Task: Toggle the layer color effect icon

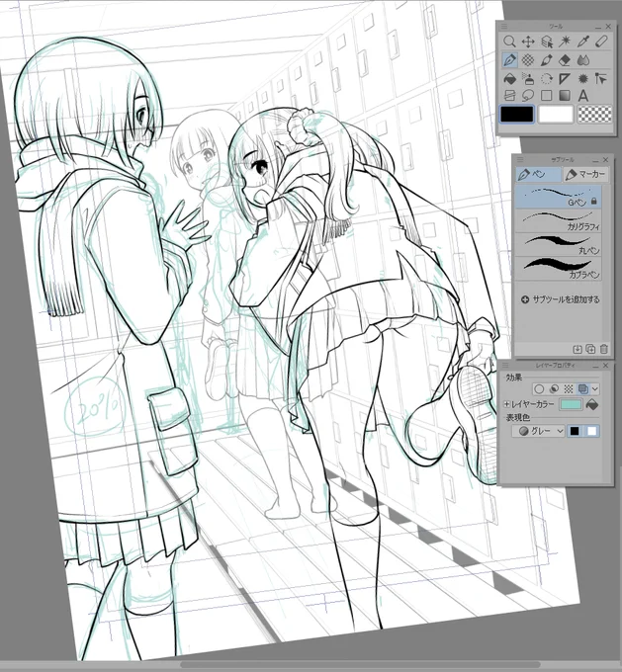Action: [583, 388]
